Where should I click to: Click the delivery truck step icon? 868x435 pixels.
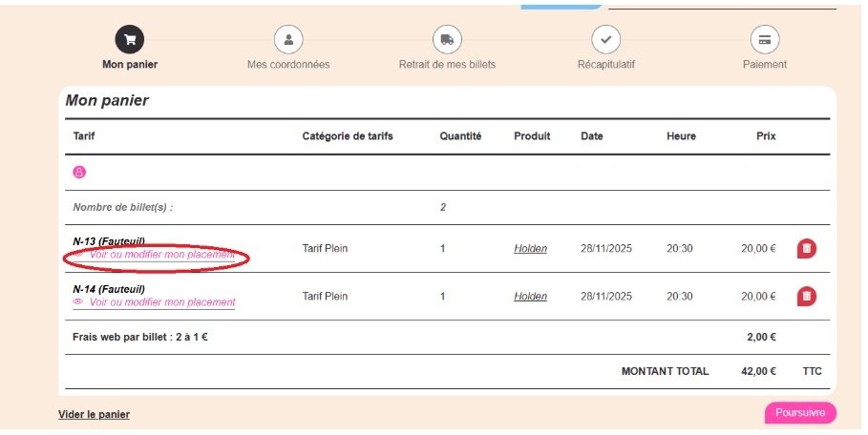[447, 40]
